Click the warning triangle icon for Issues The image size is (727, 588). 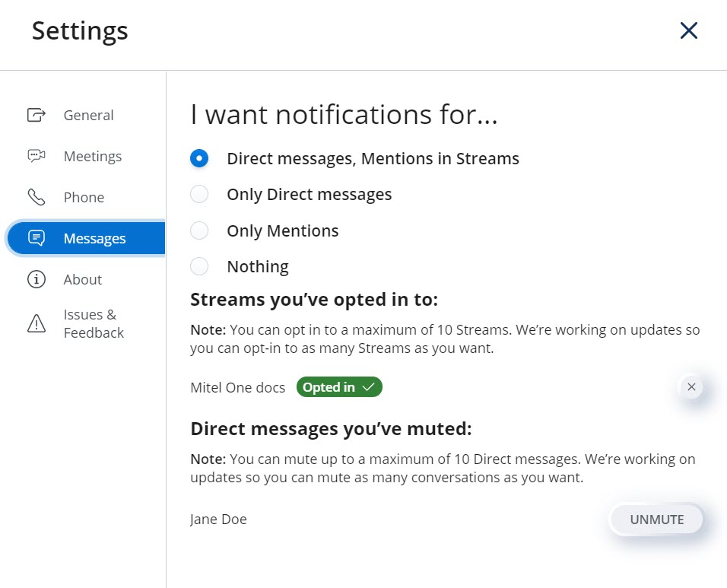point(37,324)
